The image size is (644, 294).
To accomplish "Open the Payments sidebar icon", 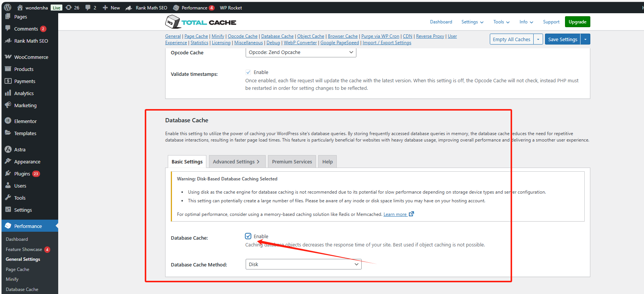I will pos(8,81).
